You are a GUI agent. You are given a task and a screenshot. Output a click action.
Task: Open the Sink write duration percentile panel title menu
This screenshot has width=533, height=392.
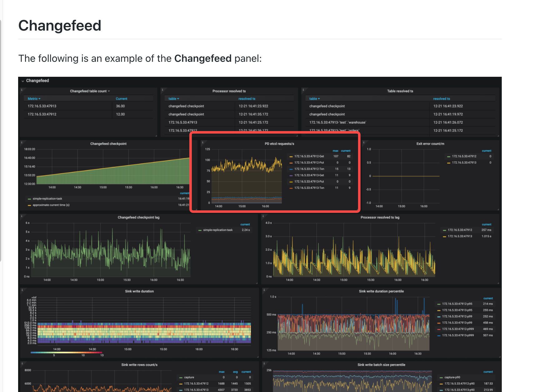tap(381, 291)
